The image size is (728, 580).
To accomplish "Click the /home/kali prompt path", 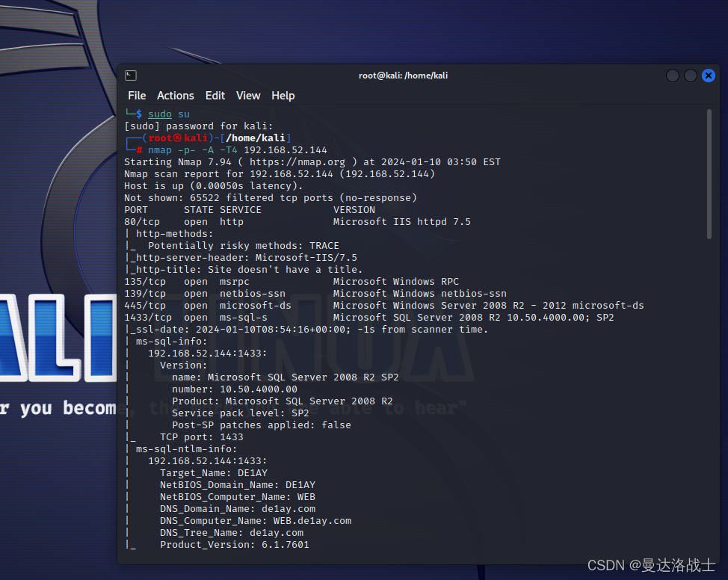I will click(x=256, y=138).
